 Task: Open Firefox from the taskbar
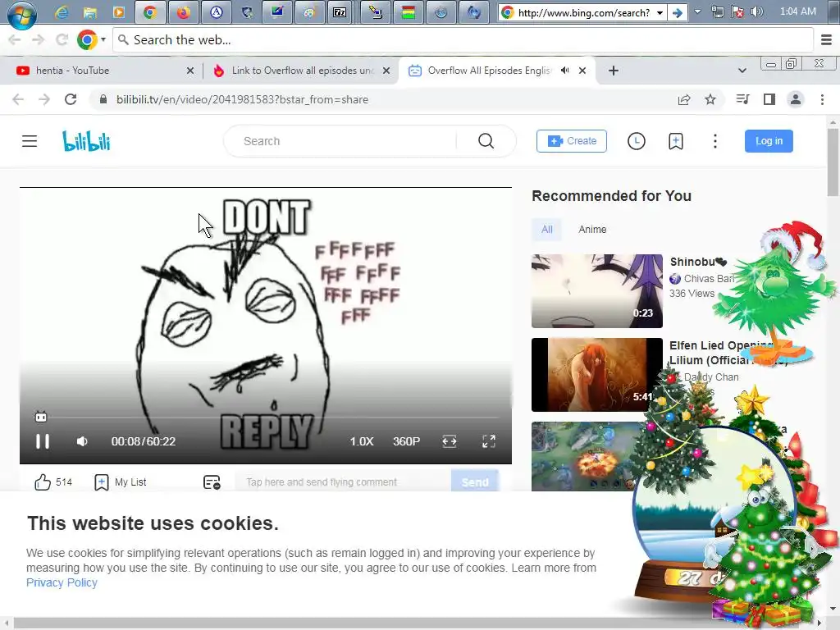coord(183,12)
